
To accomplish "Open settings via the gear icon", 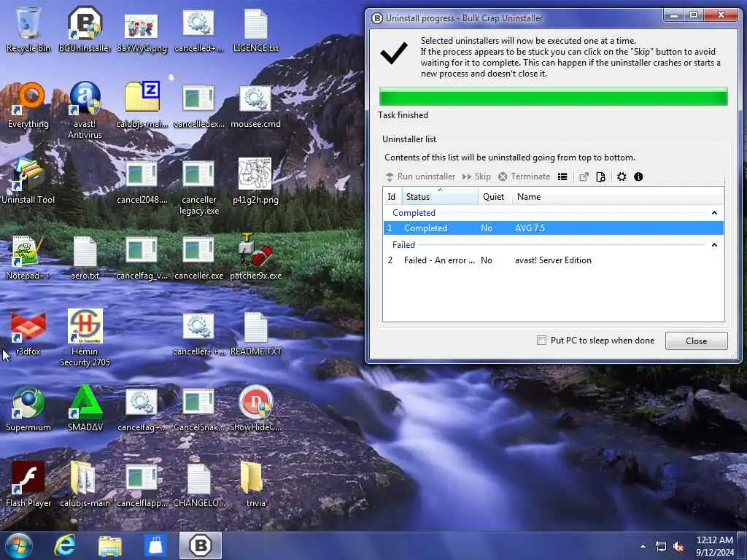I will pos(622,176).
